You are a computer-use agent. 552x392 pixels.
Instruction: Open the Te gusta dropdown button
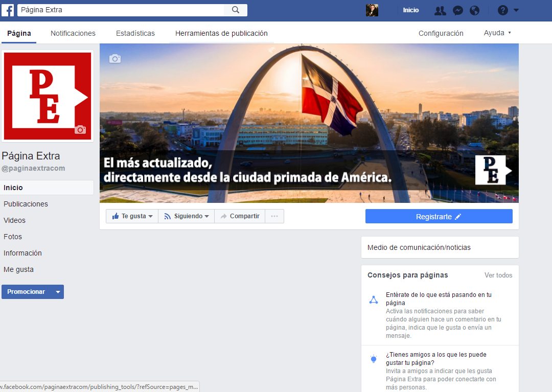[132, 216]
